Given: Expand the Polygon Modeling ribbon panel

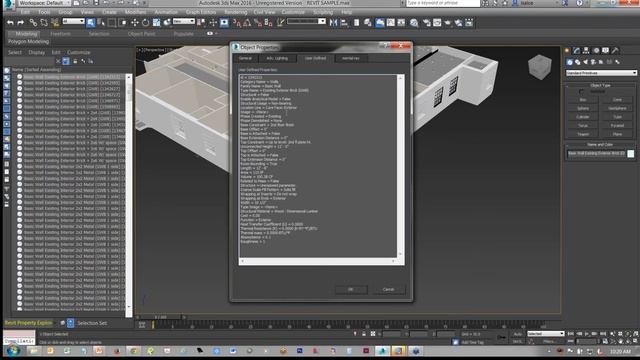Looking at the screenshot, I should [29, 42].
